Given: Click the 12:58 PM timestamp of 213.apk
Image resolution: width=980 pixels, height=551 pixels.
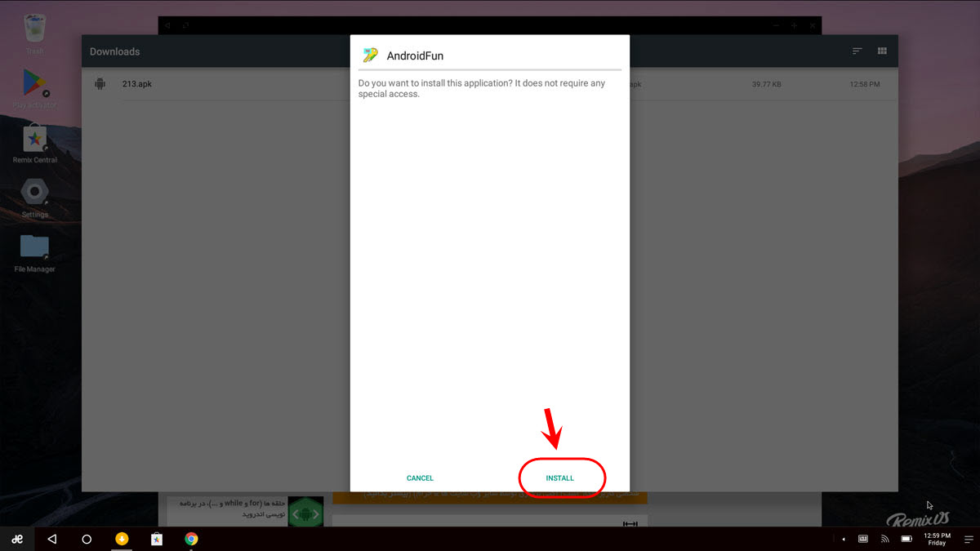Looking at the screenshot, I should [864, 84].
